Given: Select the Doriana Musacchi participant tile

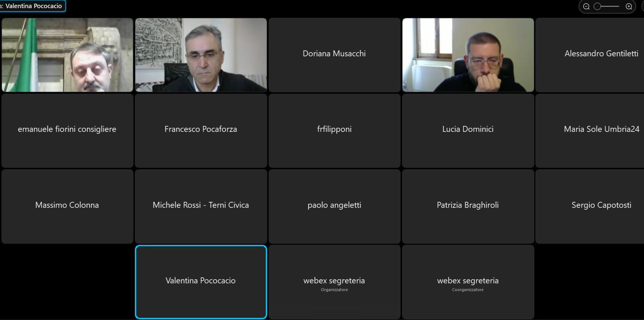Looking at the screenshot, I should pyautogui.click(x=334, y=55).
